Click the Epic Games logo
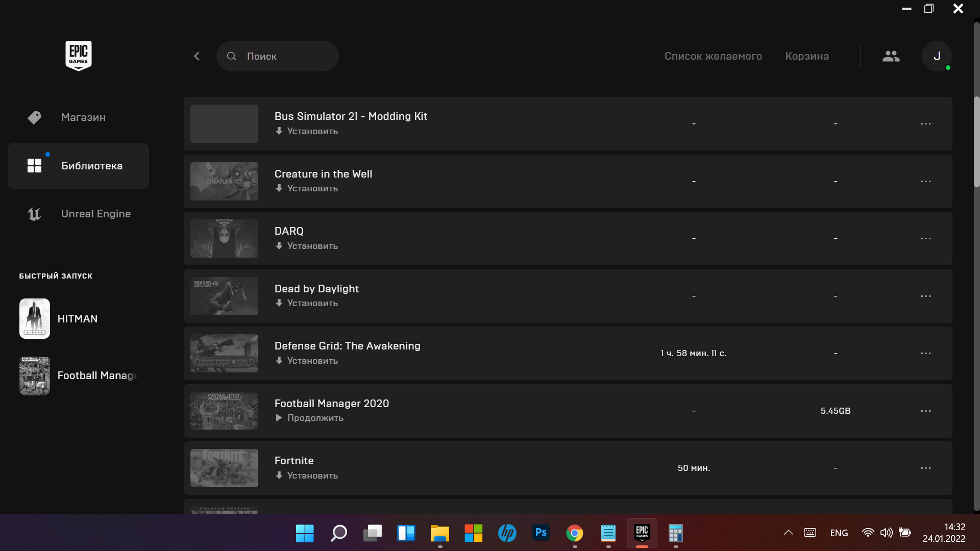The height and width of the screenshot is (551, 980). click(x=78, y=56)
